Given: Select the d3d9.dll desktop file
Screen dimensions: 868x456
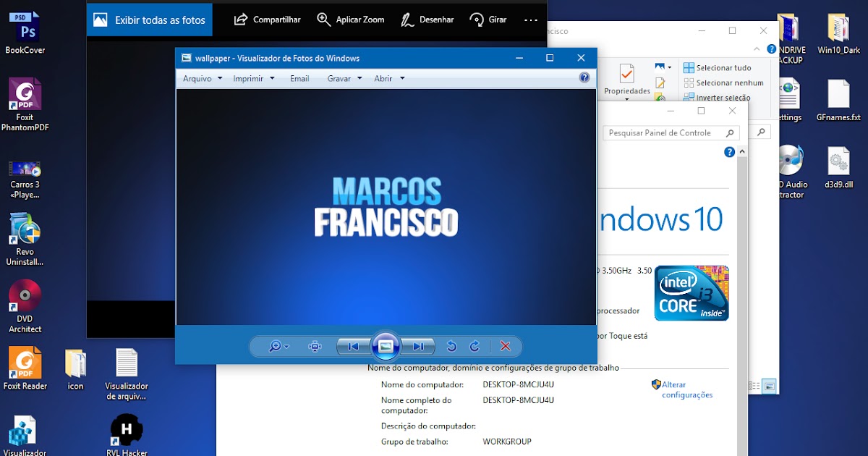Looking at the screenshot, I should tap(839, 167).
